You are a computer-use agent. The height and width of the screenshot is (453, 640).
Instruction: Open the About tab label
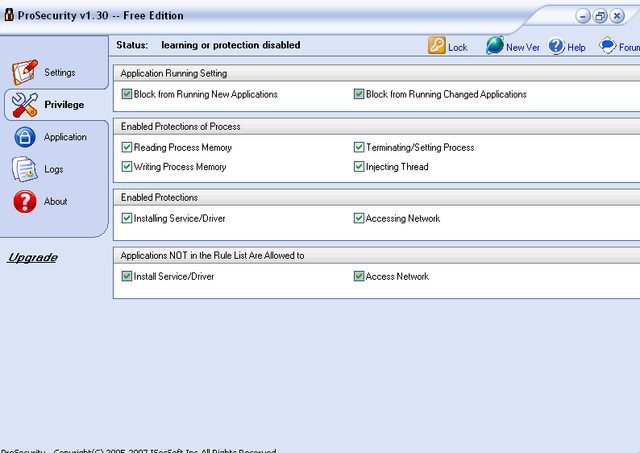(x=56, y=202)
